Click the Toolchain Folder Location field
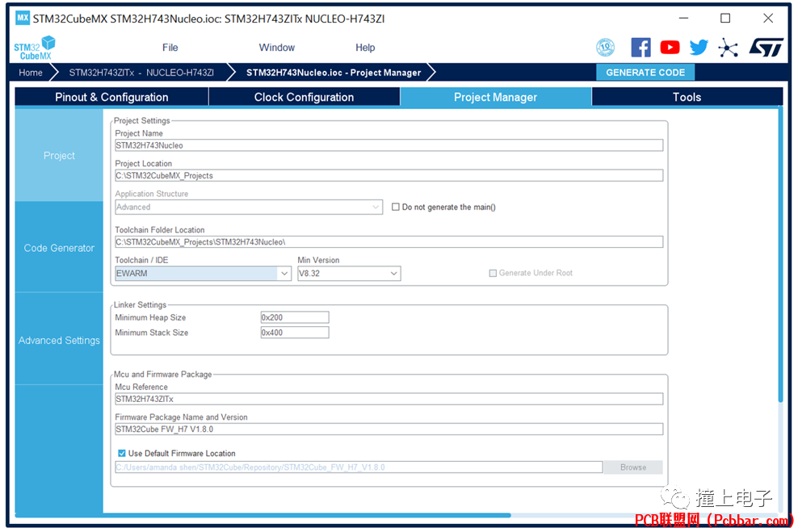Image resolution: width=798 pixels, height=532 pixels. point(388,242)
